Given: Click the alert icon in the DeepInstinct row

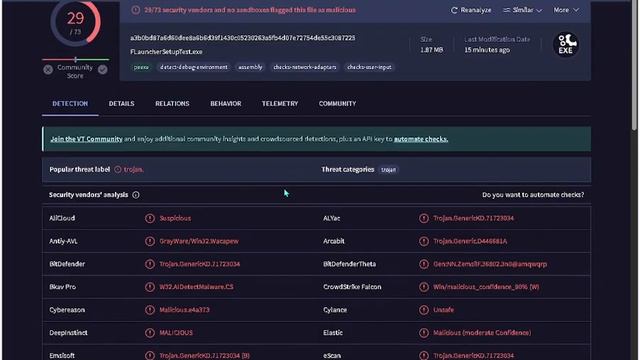Looking at the screenshot, I should (150, 333).
